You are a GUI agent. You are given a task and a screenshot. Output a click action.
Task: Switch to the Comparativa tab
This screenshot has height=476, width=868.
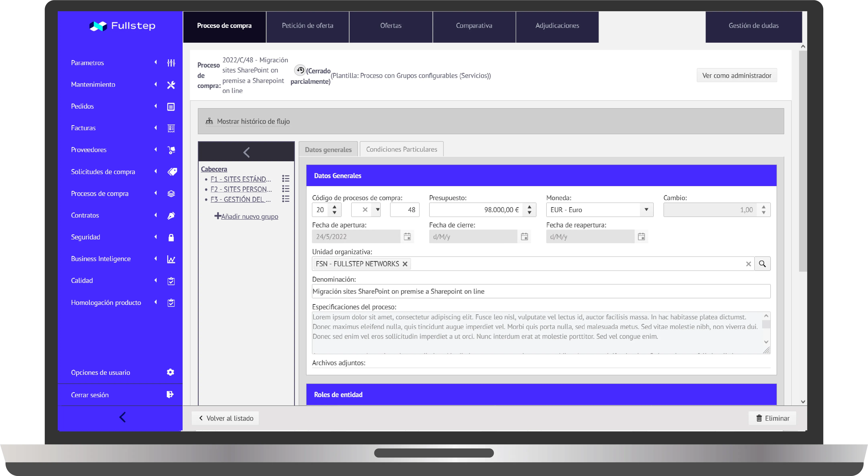[x=474, y=26]
